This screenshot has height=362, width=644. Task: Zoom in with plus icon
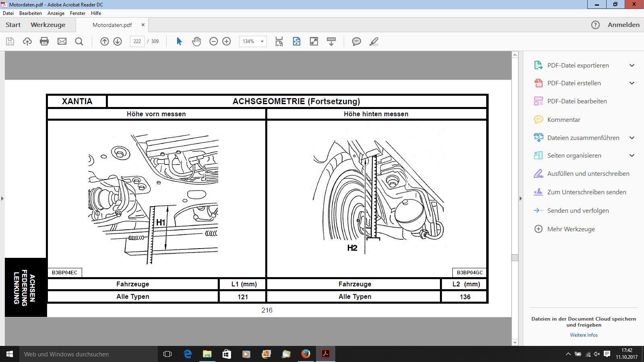click(x=227, y=41)
